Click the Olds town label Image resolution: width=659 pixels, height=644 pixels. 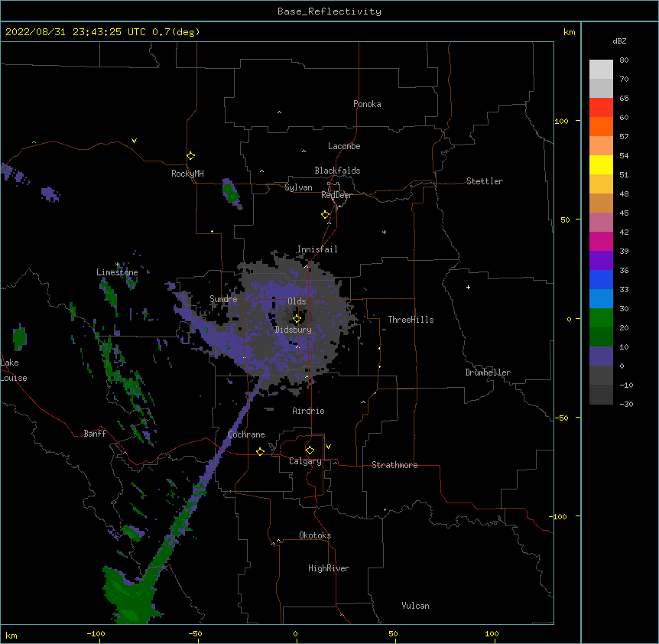[x=297, y=301]
